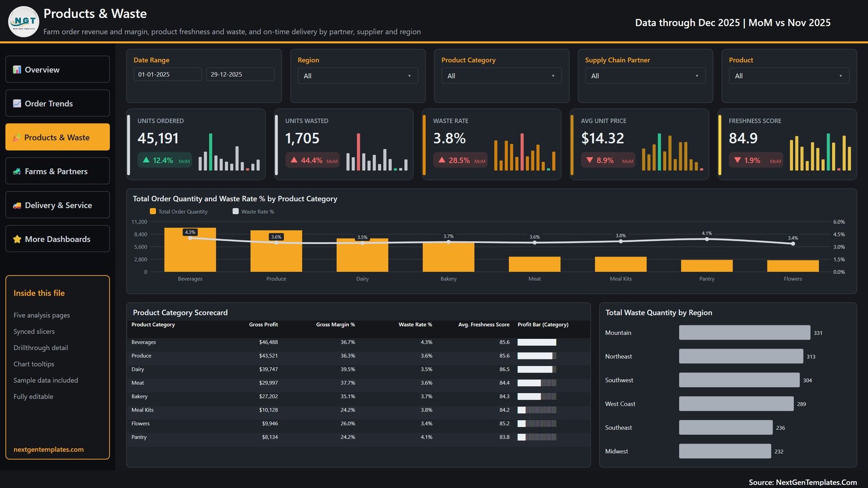
Task: Click the NGT logo icon
Action: [24, 22]
